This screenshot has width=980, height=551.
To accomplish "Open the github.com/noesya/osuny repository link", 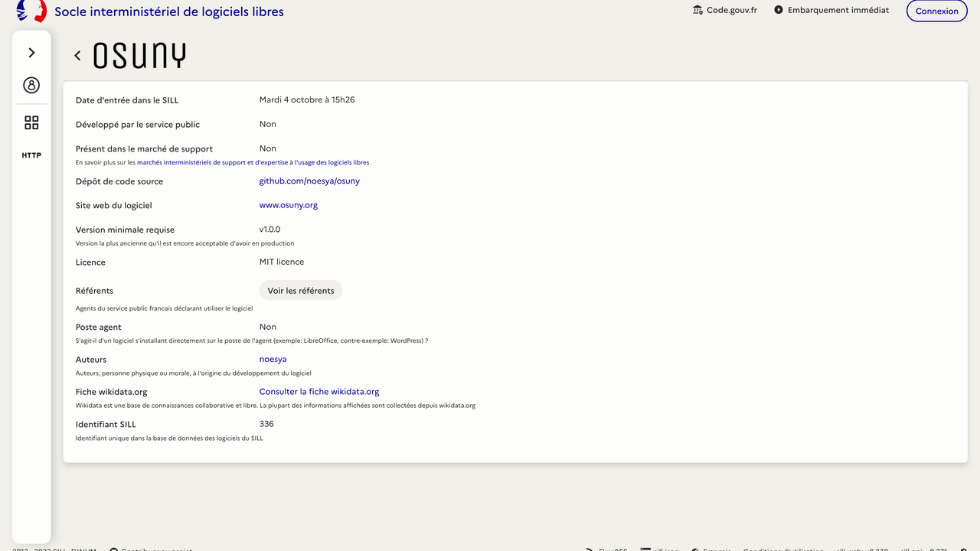I will coord(309,181).
